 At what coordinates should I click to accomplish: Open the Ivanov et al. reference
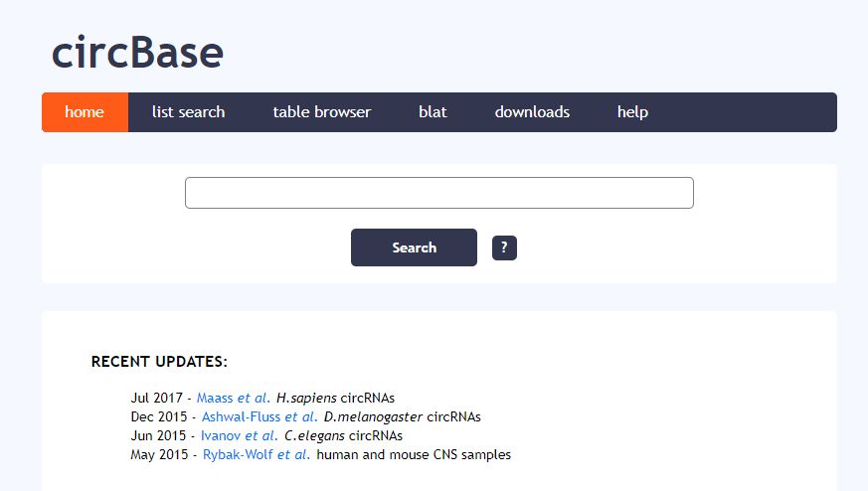coord(240,435)
